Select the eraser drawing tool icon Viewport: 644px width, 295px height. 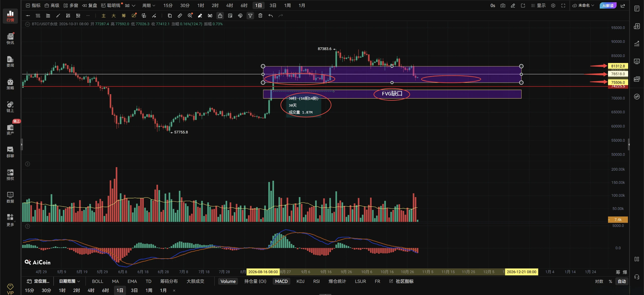point(200,16)
